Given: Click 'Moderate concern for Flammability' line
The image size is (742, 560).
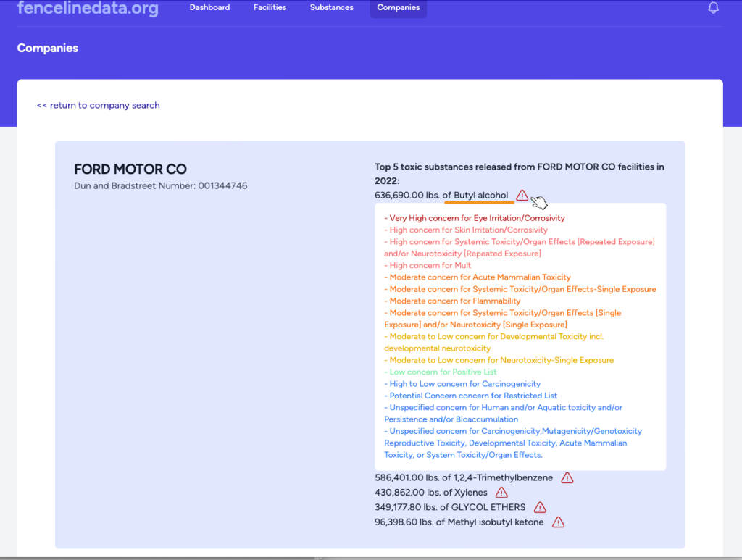Looking at the screenshot, I should tap(453, 301).
